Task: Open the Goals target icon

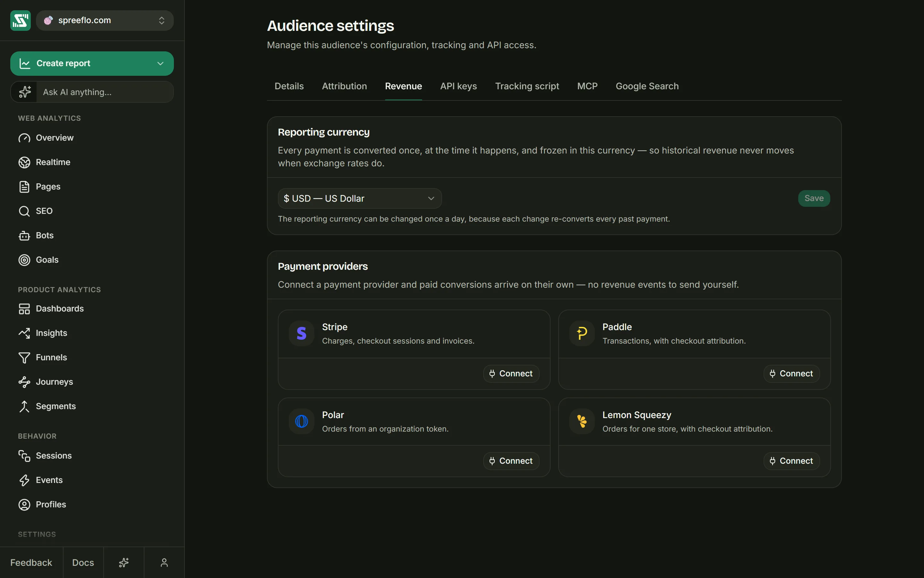Action: pyautogui.click(x=24, y=260)
